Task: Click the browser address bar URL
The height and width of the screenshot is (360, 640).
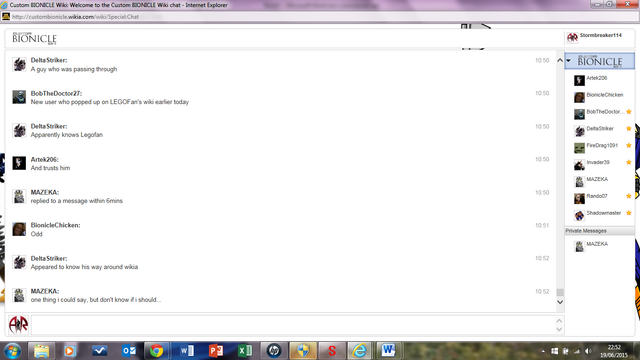Action: 76,17
